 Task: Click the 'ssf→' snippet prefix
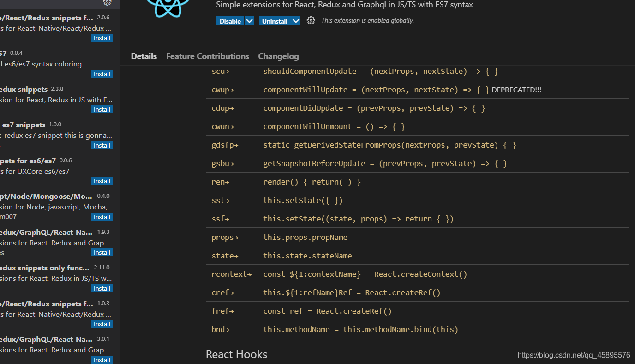(x=221, y=219)
